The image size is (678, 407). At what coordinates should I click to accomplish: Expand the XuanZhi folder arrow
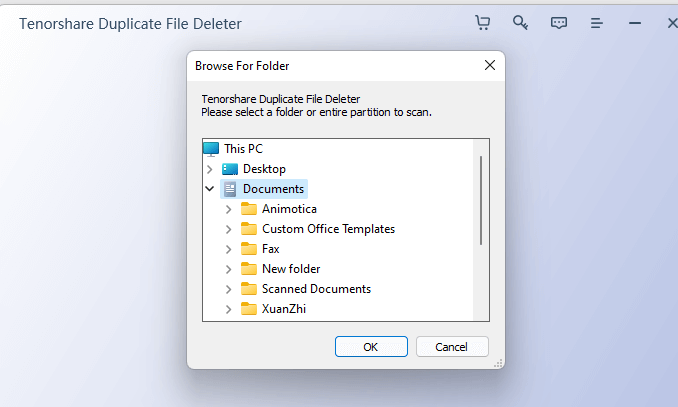pyautogui.click(x=229, y=309)
